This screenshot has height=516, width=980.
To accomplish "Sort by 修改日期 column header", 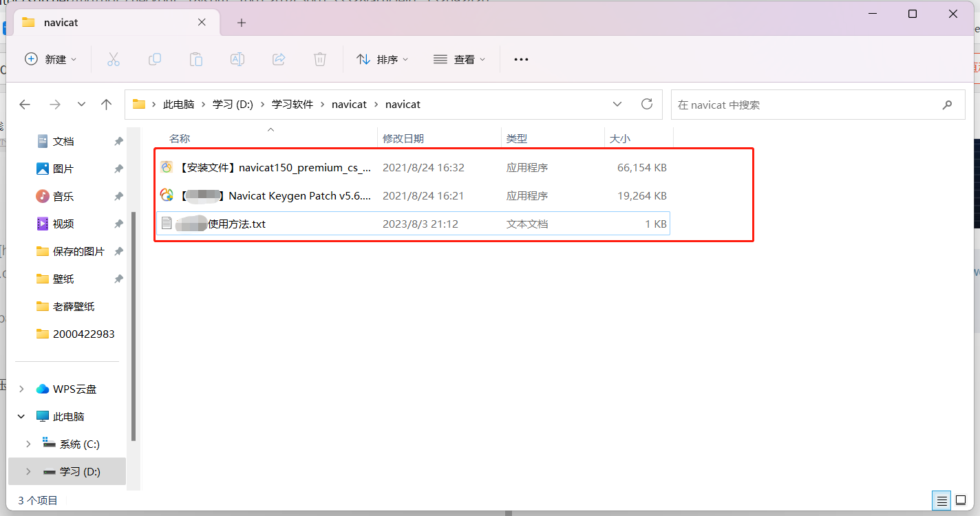I will pos(403,138).
